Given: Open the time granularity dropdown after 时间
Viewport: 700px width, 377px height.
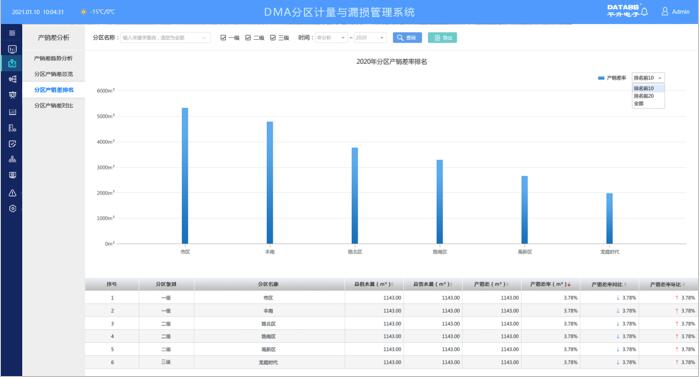Looking at the screenshot, I should [331, 38].
